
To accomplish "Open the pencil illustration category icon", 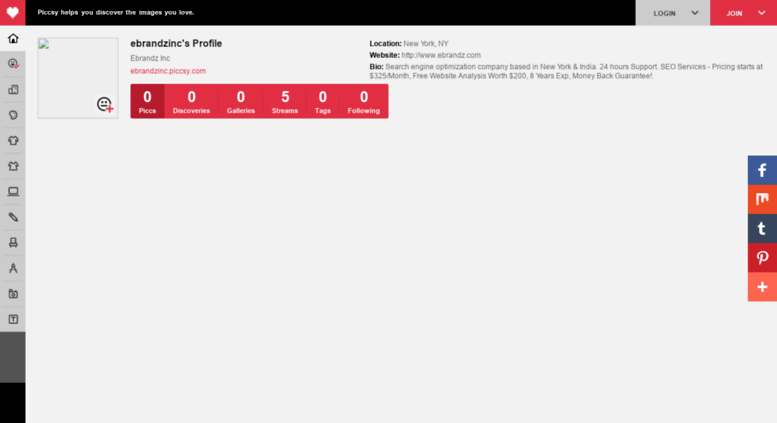I will (13, 217).
